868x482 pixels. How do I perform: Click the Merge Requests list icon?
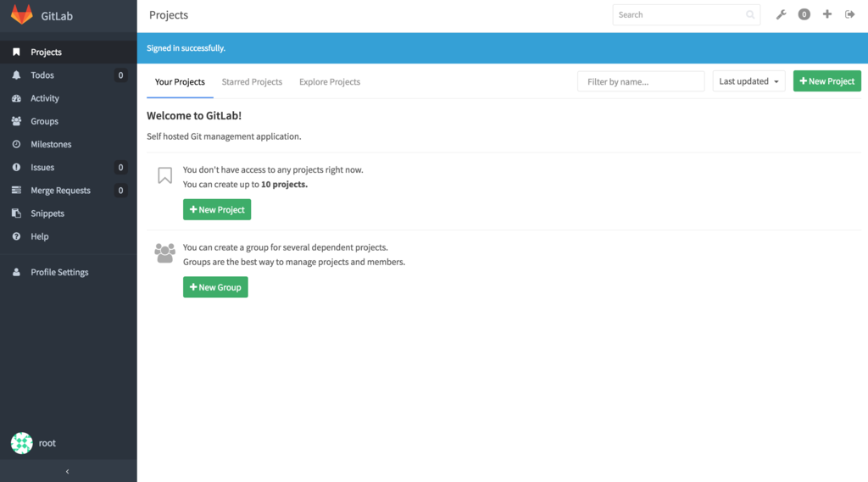point(16,191)
